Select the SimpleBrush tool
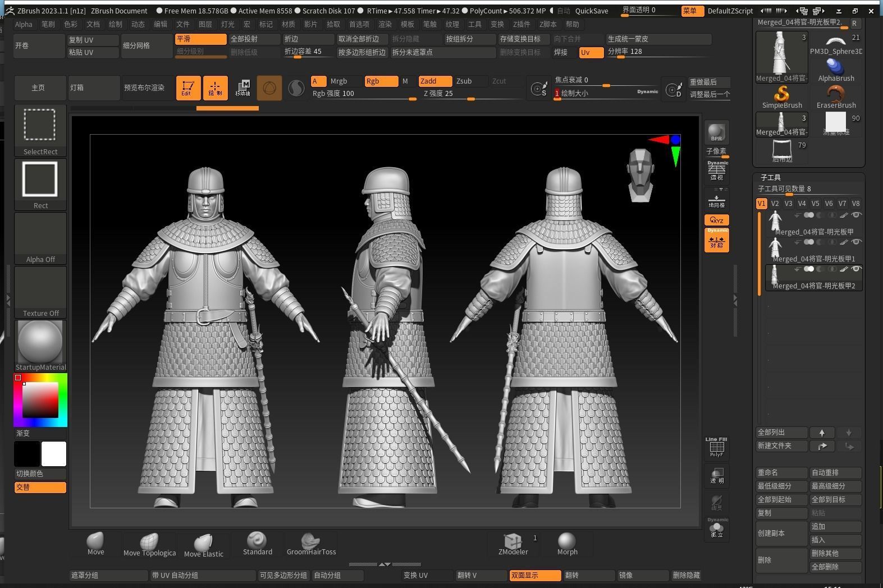Image resolution: width=883 pixels, height=588 pixels. 782,97
